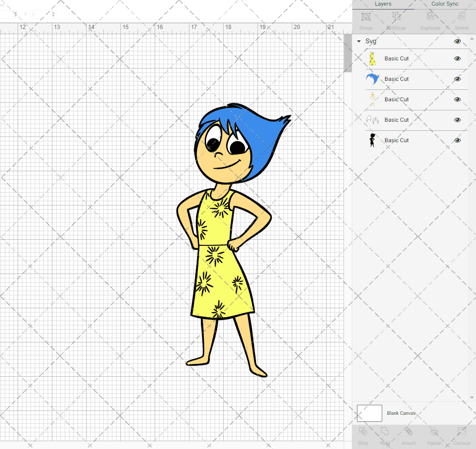476x449 pixels.
Task: Click the Blank Canvas white color swatch
Action: coord(369,413)
